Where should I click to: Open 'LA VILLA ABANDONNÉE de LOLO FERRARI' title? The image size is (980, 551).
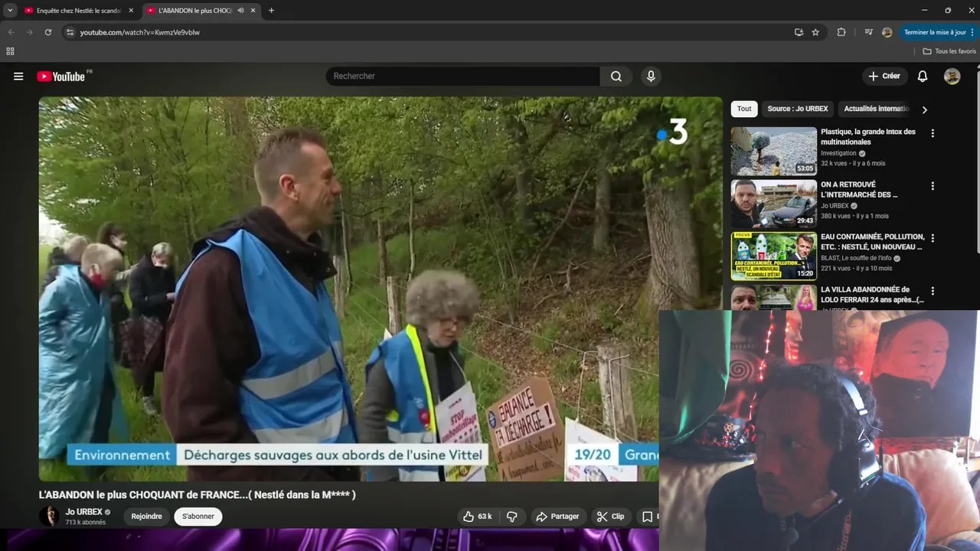[873, 295]
